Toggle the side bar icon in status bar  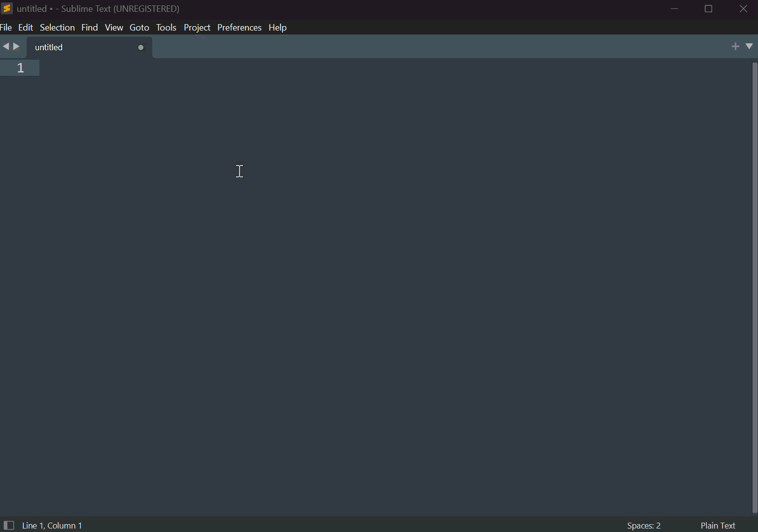pos(8,525)
